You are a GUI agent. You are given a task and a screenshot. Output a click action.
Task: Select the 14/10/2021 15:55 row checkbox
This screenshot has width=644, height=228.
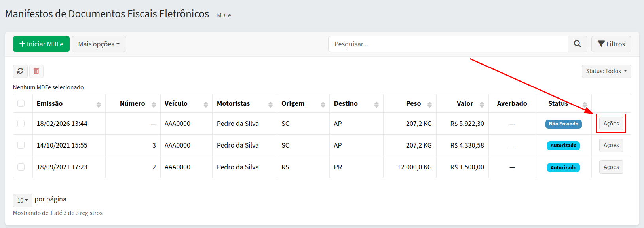pos(21,145)
